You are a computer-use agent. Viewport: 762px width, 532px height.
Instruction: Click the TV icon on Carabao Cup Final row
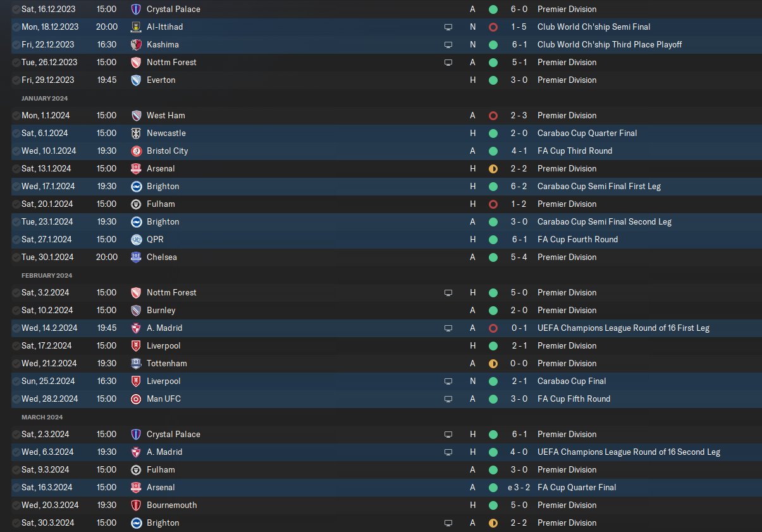[x=448, y=381]
